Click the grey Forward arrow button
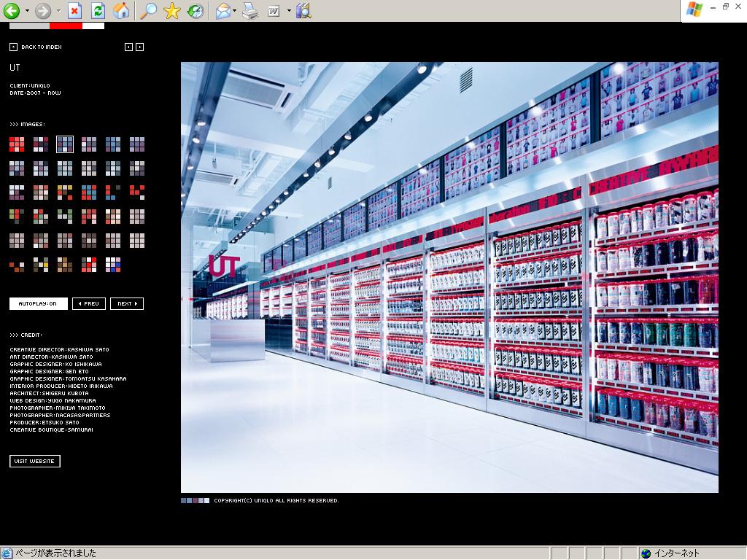747x560 pixels. point(43,10)
